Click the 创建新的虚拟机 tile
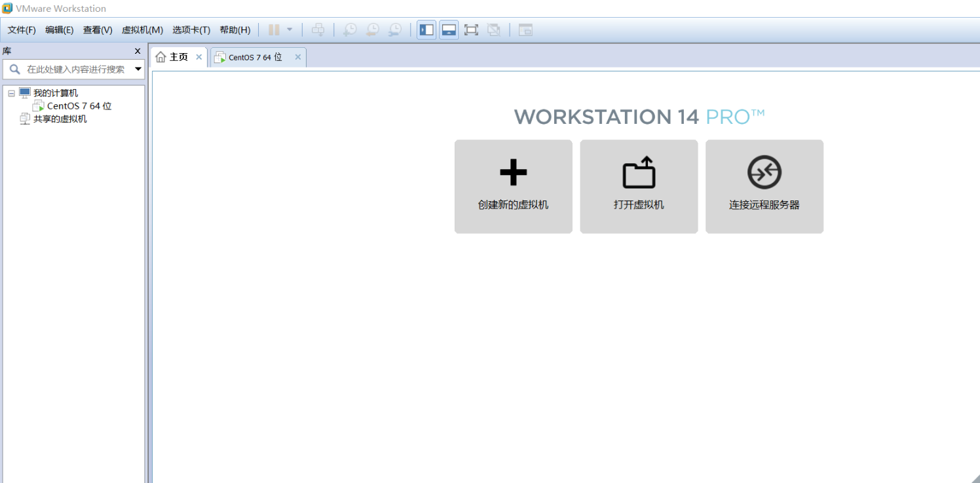980x483 pixels. coord(514,187)
